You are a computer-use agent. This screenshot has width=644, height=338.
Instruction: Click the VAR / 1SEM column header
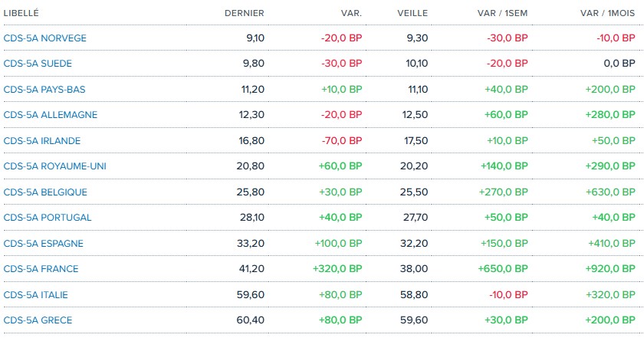coord(501,13)
